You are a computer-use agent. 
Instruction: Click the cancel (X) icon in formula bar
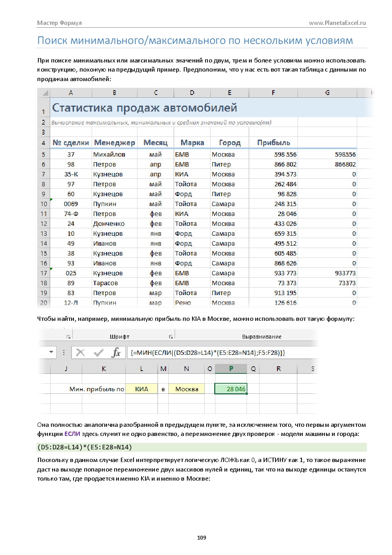click(x=81, y=352)
